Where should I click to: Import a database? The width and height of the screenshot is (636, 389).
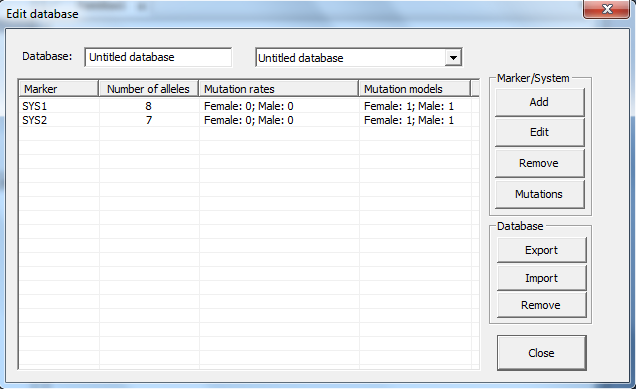541,278
